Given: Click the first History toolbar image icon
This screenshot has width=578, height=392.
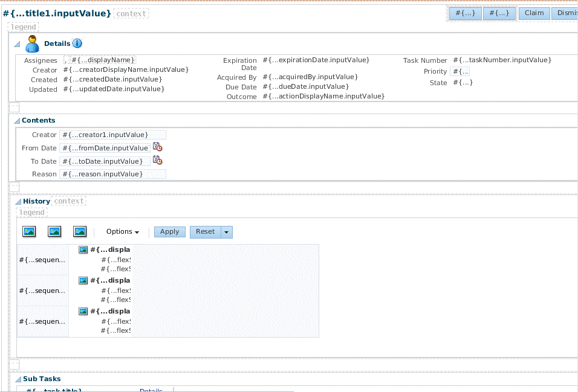Looking at the screenshot, I should [x=29, y=231].
